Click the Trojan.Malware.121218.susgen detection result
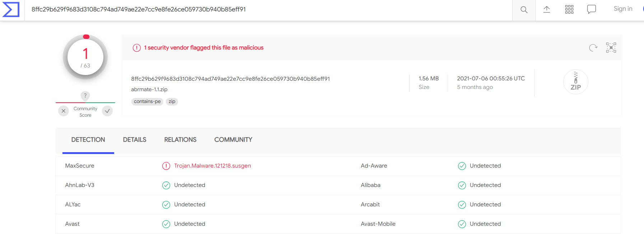 (212, 166)
